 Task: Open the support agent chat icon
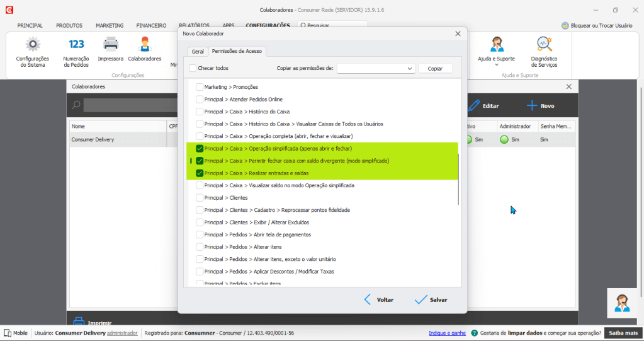[x=622, y=303]
